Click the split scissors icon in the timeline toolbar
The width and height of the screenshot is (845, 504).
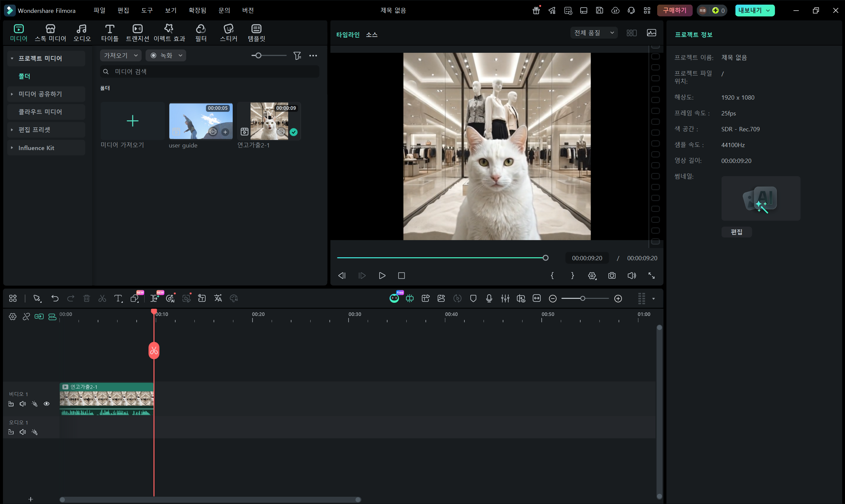[x=102, y=298]
